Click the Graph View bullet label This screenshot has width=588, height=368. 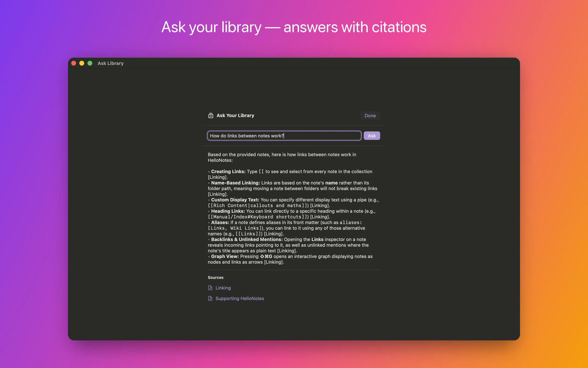pos(225,256)
